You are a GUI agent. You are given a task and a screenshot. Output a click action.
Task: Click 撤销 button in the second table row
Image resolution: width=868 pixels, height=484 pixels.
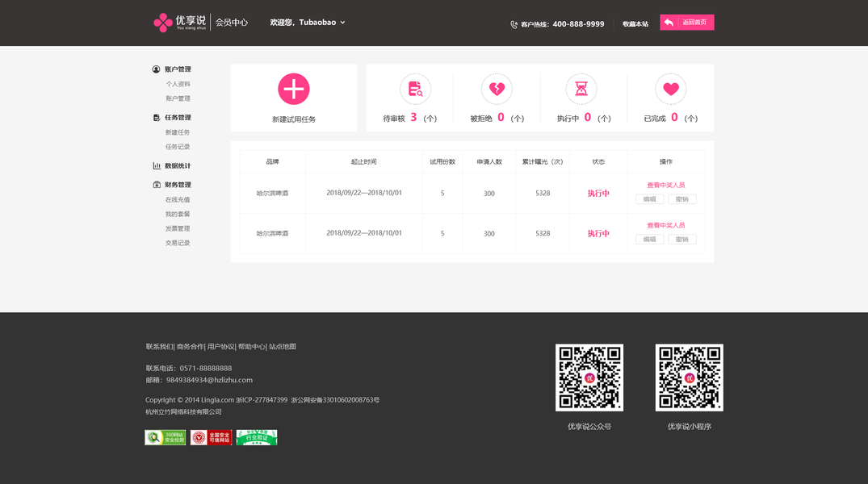682,240
